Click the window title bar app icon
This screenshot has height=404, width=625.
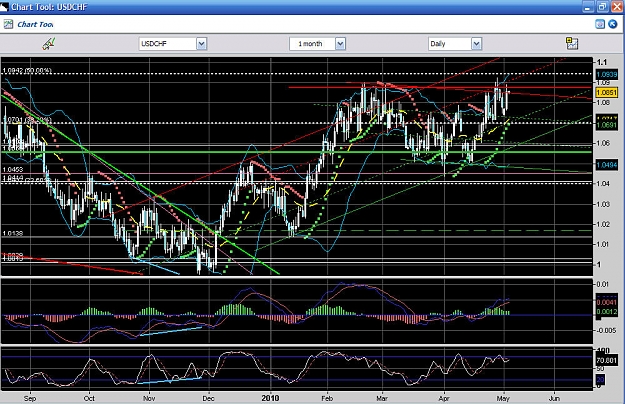4,7
